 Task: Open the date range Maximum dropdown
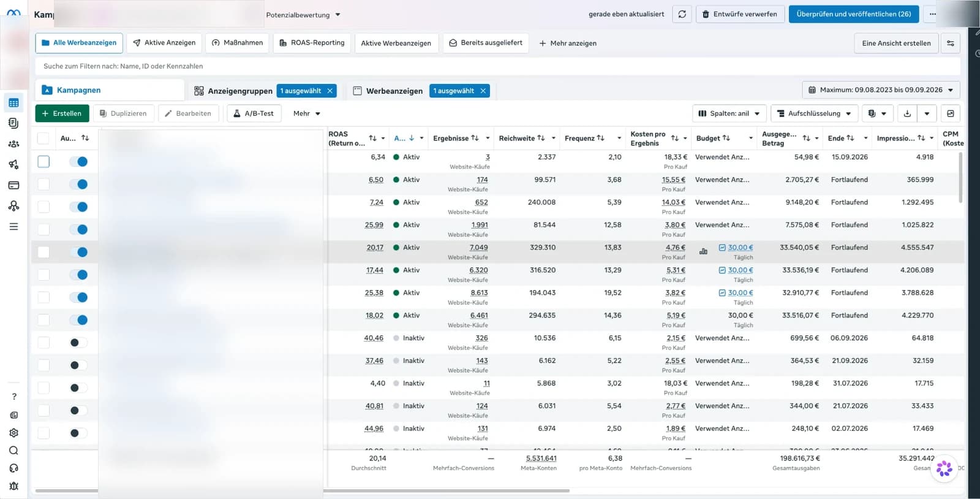[x=881, y=90]
